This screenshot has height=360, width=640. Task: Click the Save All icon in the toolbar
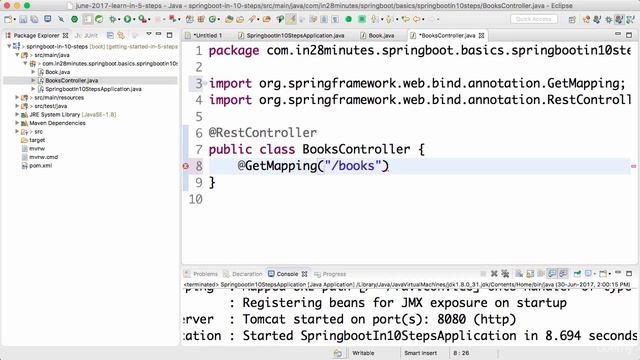tap(35, 19)
